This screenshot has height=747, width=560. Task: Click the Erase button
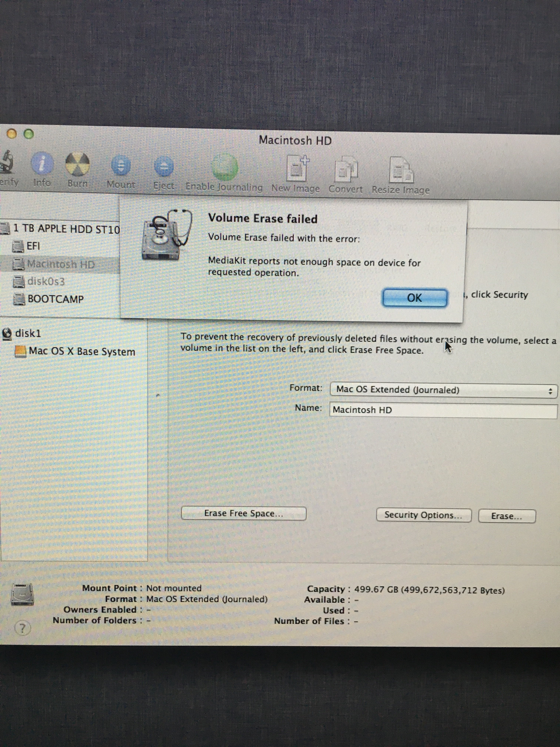coord(507,516)
